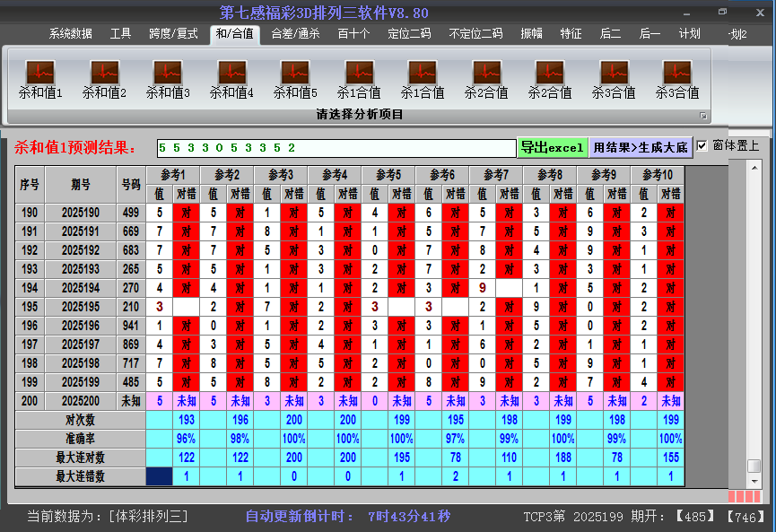Click the 98% accuracy cell
776x532 pixels.
click(240, 439)
